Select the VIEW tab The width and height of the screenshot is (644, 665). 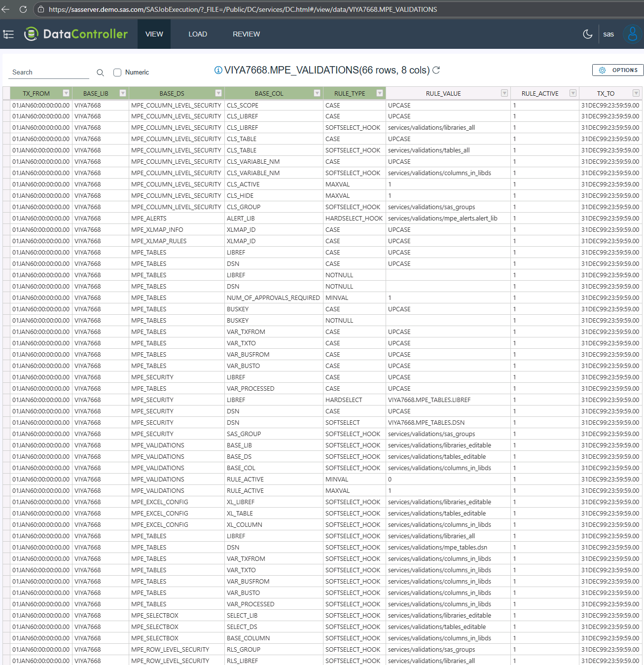[x=154, y=34]
